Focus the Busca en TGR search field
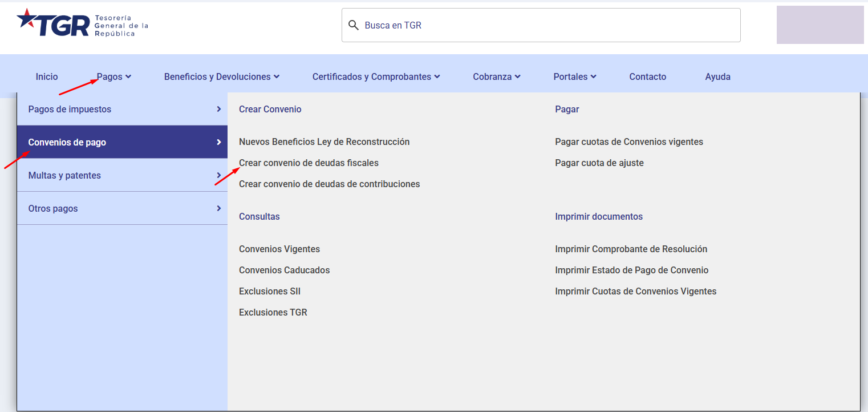Viewport: 868px width, 412px height. pos(541,25)
